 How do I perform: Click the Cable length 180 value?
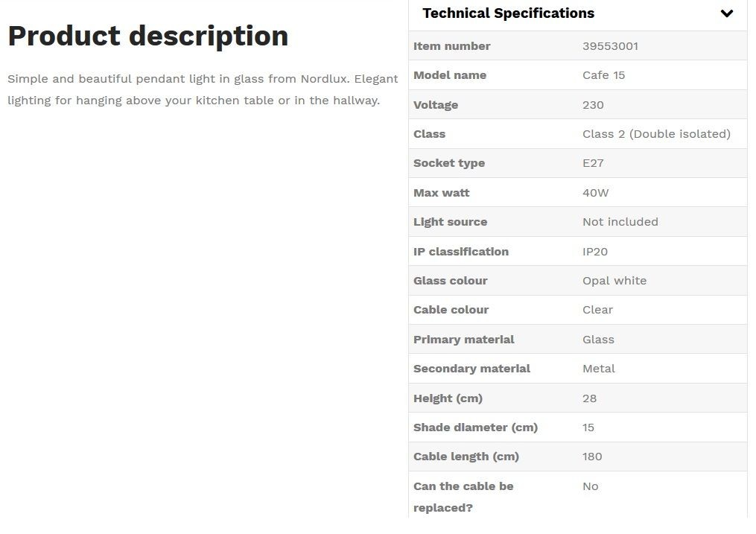(591, 457)
